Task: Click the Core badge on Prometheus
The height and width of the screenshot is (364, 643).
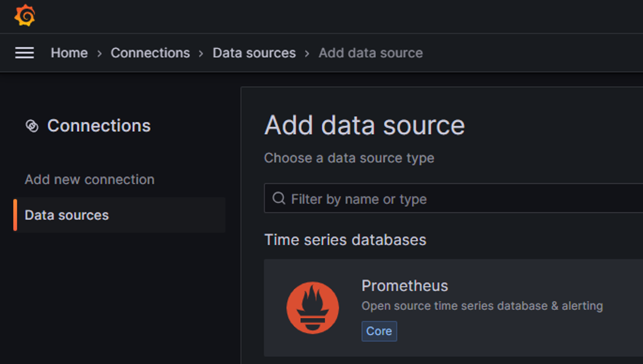Action: [x=379, y=331]
